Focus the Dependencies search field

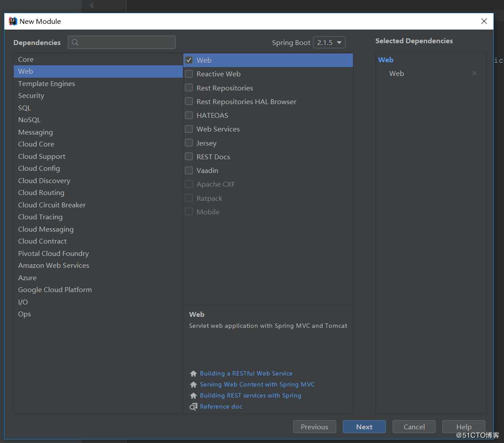click(x=121, y=42)
